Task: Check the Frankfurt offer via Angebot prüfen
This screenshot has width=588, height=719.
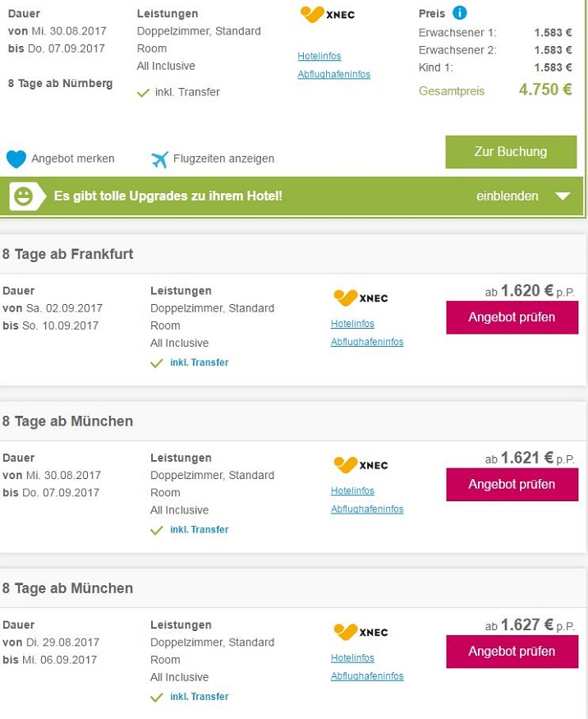Action: click(512, 317)
